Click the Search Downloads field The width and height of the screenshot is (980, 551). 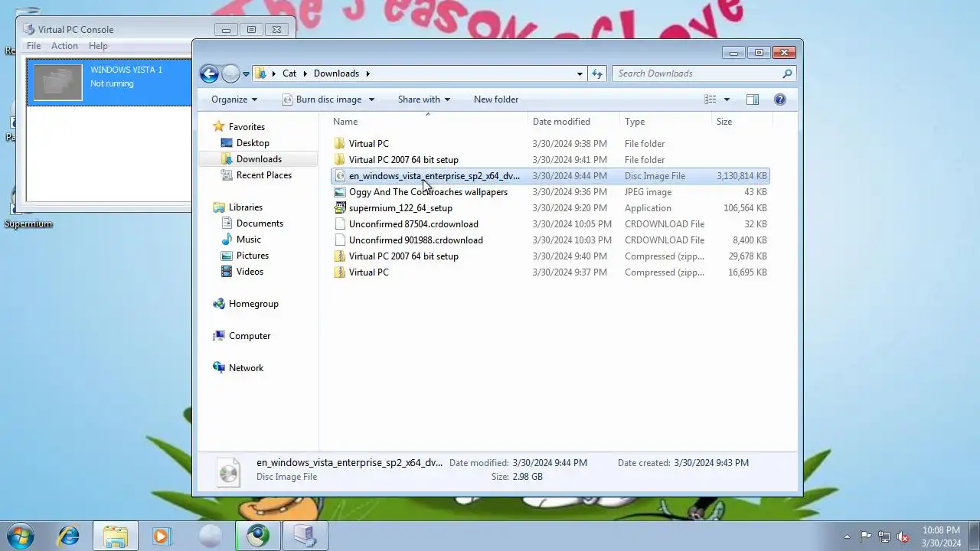coord(697,73)
